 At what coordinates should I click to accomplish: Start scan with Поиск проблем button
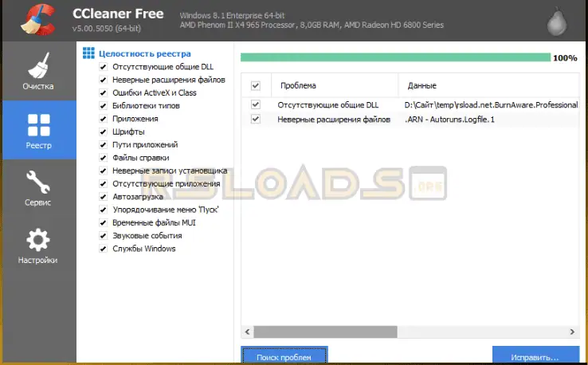point(284,355)
